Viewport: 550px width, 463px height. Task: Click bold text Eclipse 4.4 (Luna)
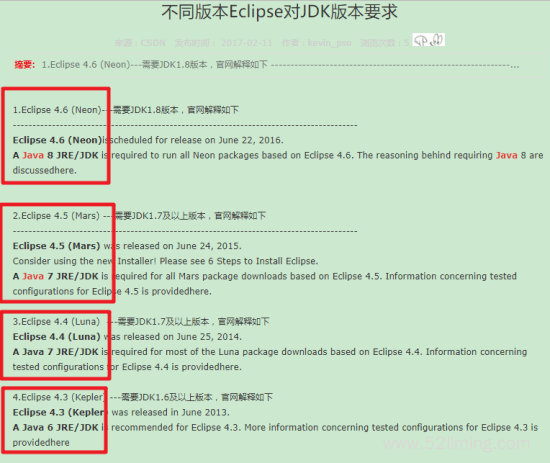[x=56, y=336]
